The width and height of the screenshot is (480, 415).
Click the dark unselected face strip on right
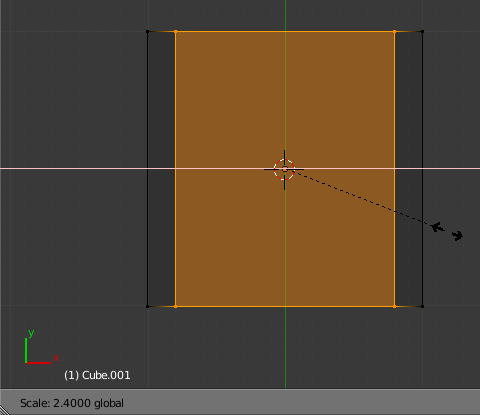click(408, 100)
